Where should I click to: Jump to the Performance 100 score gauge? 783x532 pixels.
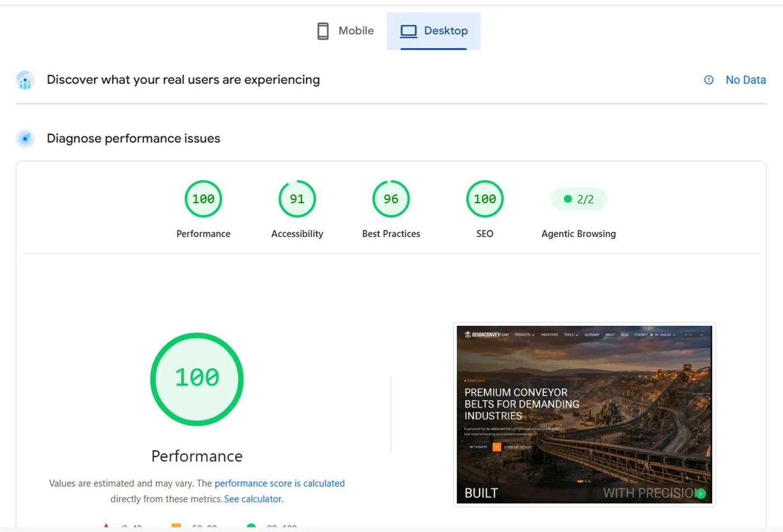tap(204, 199)
